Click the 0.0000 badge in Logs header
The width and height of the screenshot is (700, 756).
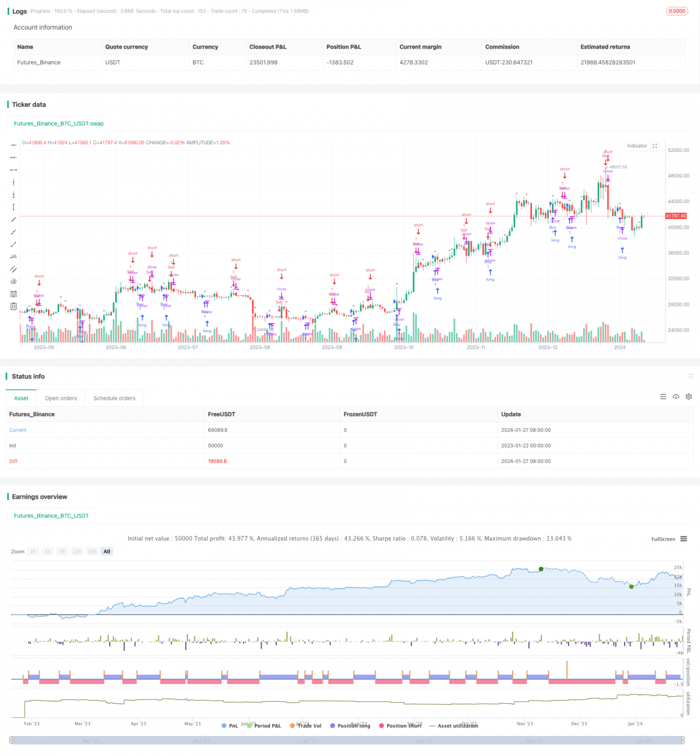[x=676, y=11]
